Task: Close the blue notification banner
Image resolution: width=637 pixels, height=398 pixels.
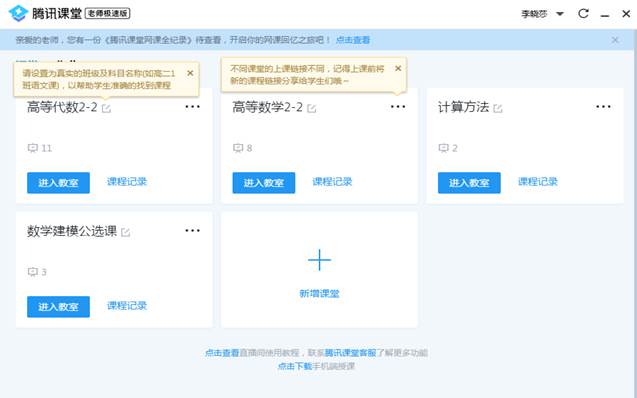Action: [x=615, y=40]
